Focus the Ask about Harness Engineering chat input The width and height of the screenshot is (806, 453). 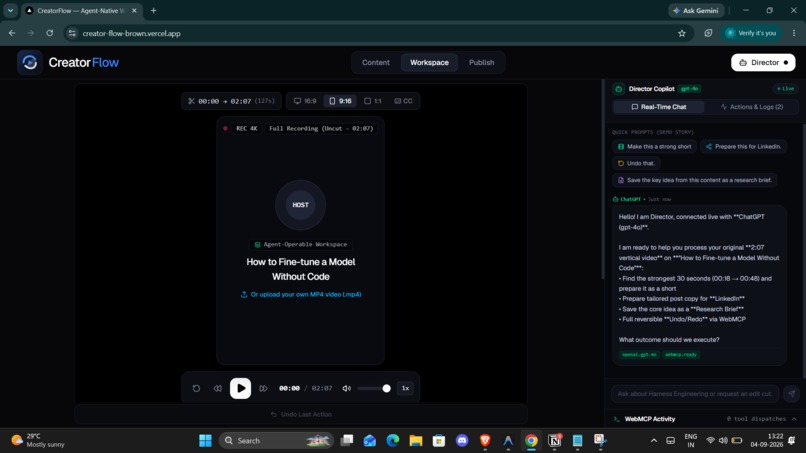(x=694, y=394)
